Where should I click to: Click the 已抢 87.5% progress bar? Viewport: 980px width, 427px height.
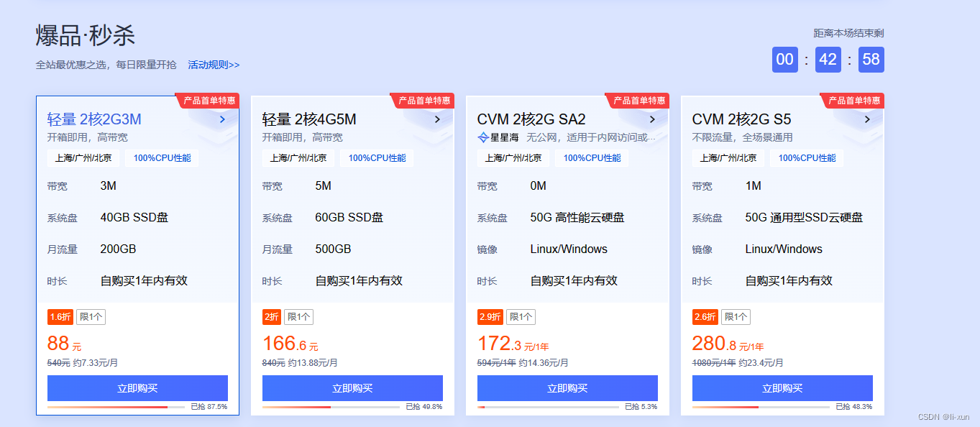[115, 406]
